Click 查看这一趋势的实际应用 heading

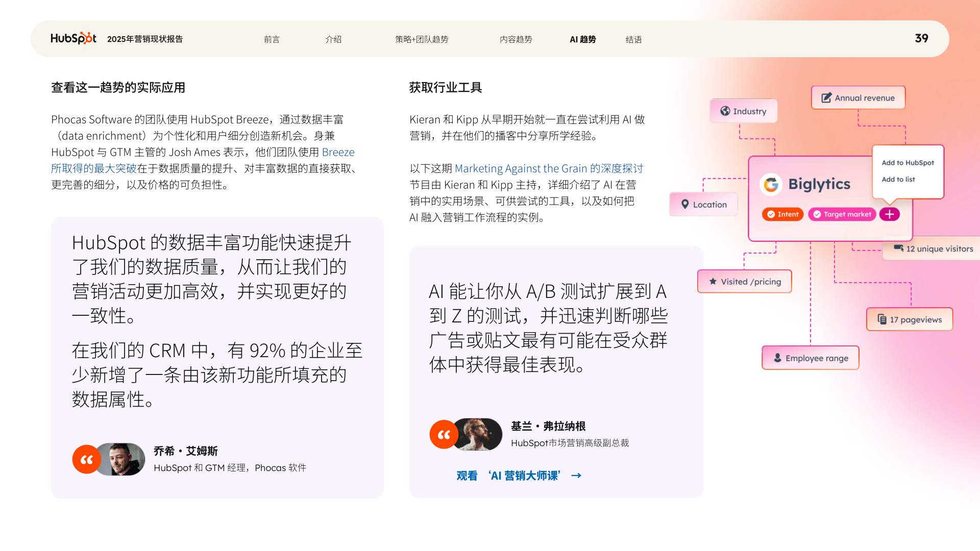[x=118, y=87]
